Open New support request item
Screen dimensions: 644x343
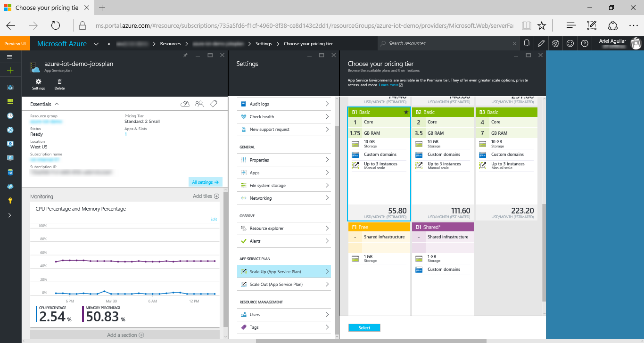284,129
